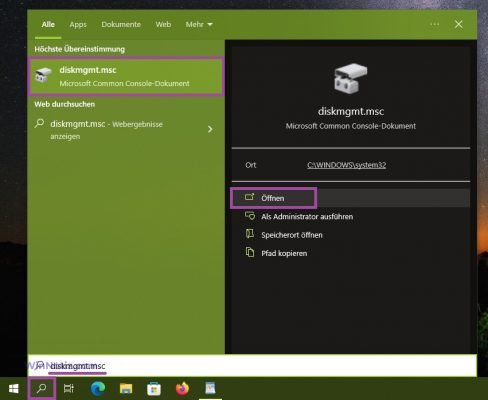Launch Firefox from the taskbar
Viewport: 488px width, 400px height.
(x=182, y=389)
